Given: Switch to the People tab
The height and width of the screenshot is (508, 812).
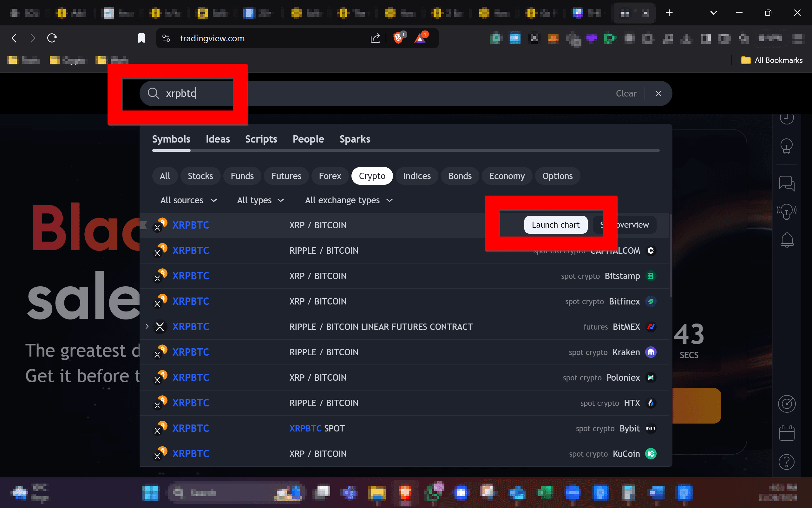Looking at the screenshot, I should 308,139.
